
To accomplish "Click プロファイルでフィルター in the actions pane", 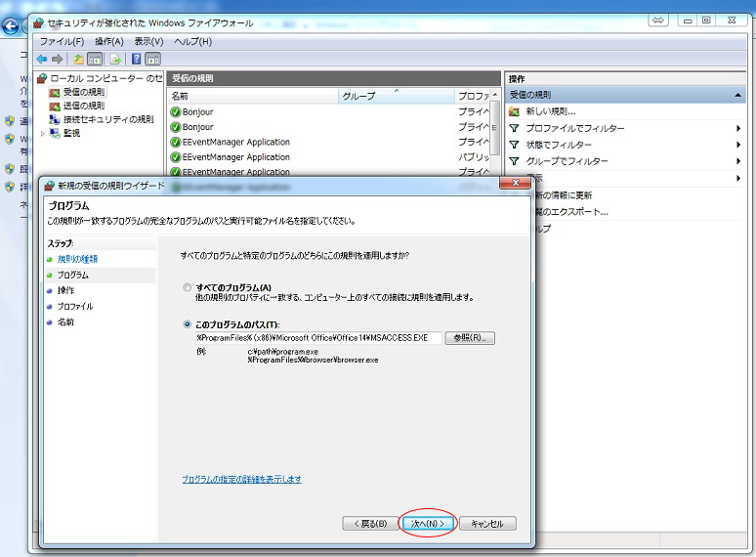I will (574, 128).
